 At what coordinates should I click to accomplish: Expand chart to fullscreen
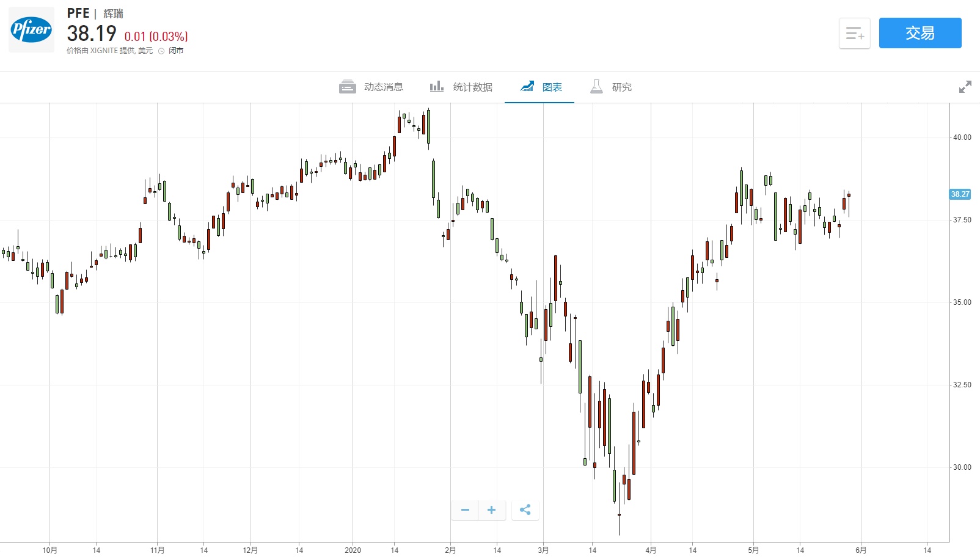[965, 87]
